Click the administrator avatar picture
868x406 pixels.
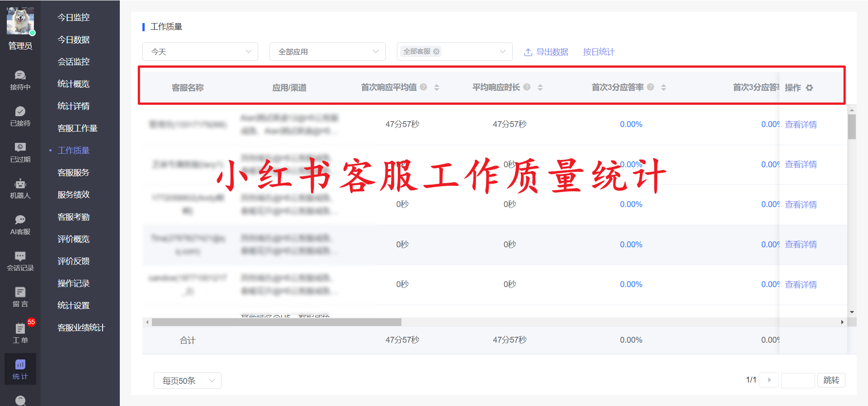(20, 21)
